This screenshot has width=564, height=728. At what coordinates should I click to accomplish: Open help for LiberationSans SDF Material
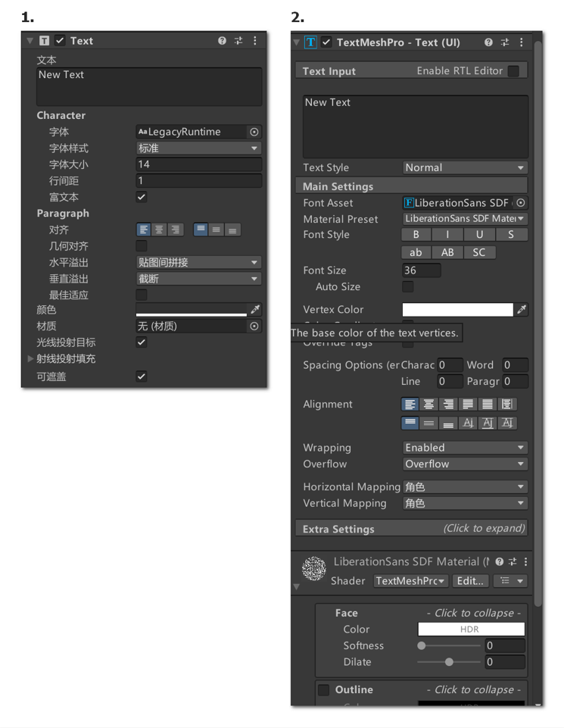(x=500, y=562)
